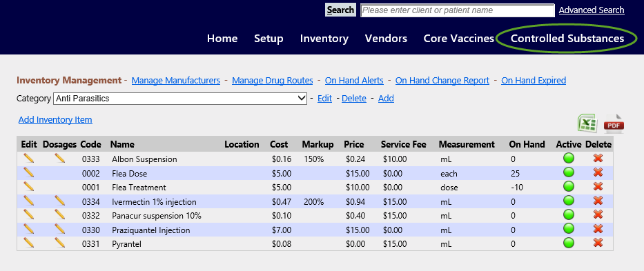Click the Code column header

pos(91,145)
